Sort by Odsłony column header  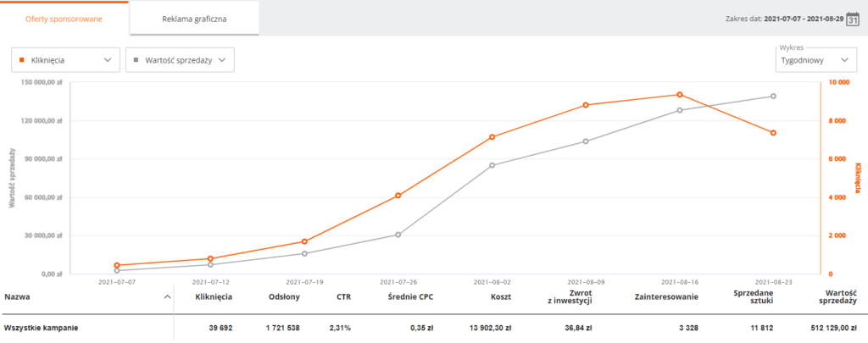pos(282,296)
